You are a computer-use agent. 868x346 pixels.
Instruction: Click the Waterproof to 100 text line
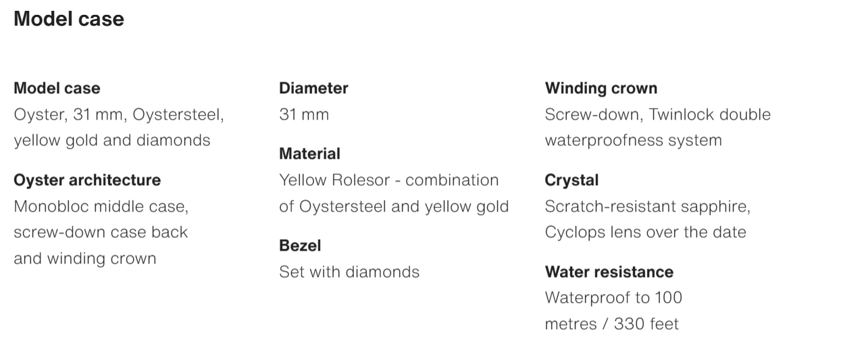613,298
